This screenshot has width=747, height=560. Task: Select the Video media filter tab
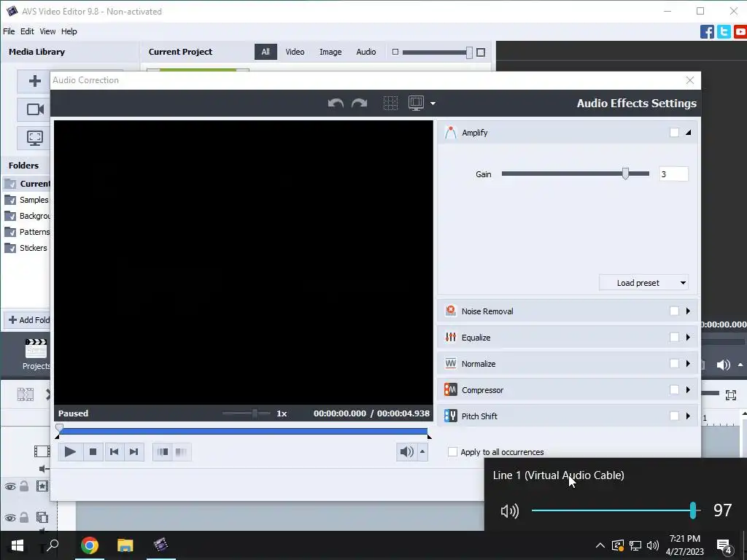(x=295, y=52)
